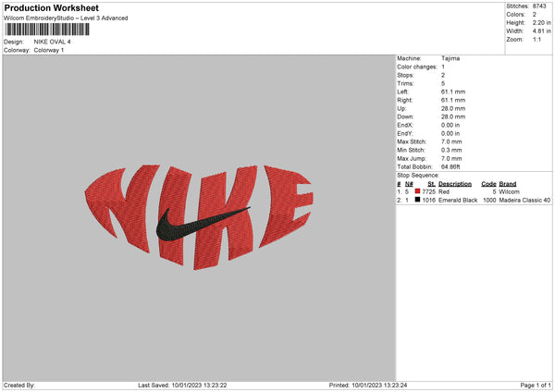Viewport: 555px width, 392px height.
Task: Click the 'Max Jump:' label
Action: [412, 159]
